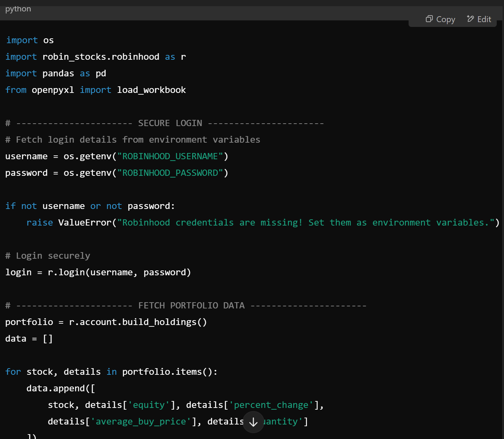Click the Copy icon in code header
This screenshot has width=504, height=439.
[429, 19]
